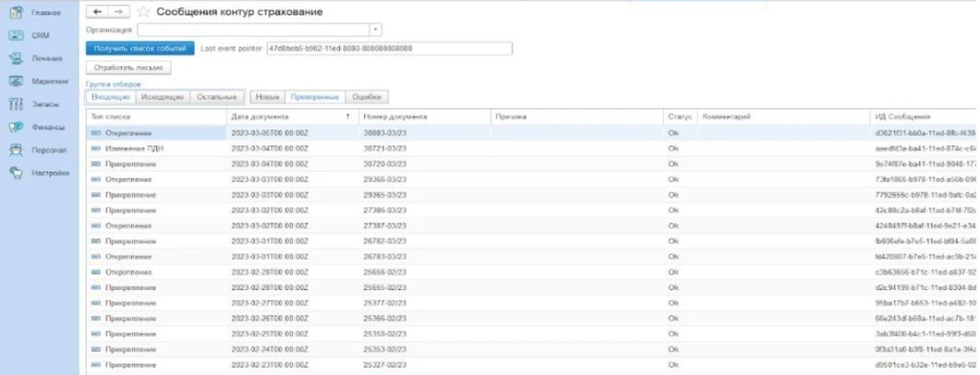Select document number 25353-02/23
Screen dimensions: 980x375
[385, 349]
